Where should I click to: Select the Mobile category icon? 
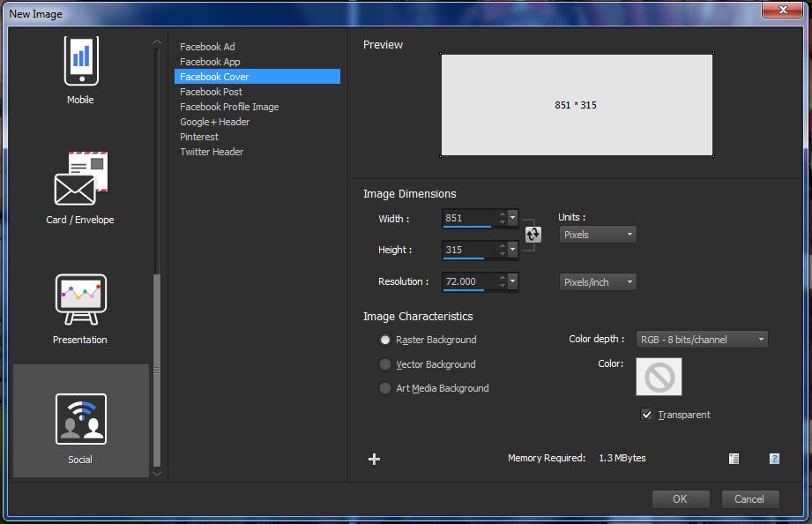pyautogui.click(x=80, y=69)
